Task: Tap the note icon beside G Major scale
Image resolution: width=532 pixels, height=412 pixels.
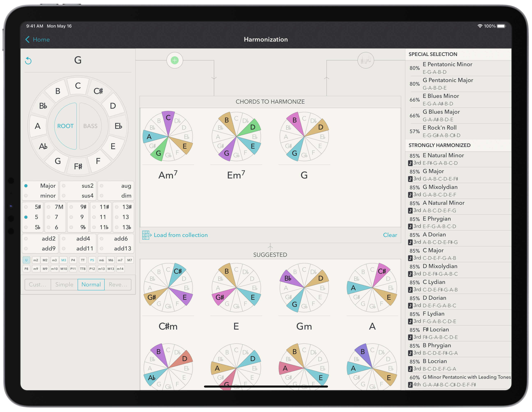Action: [x=411, y=179]
